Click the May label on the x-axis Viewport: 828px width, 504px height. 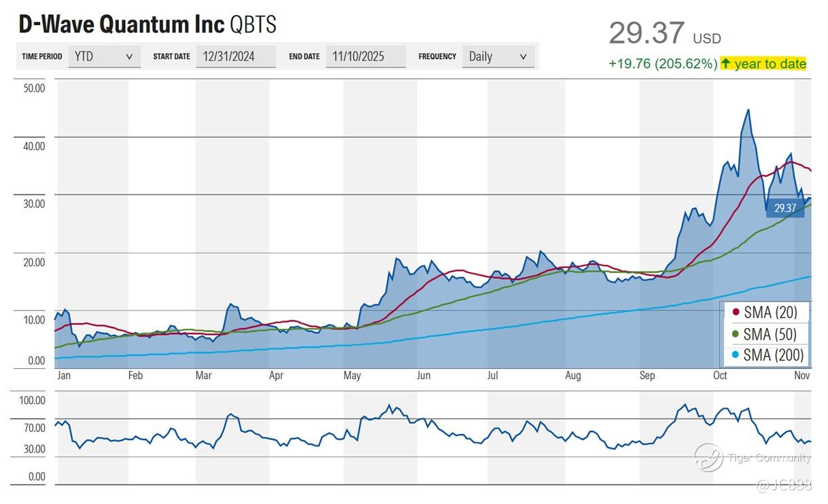(x=352, y=376)
